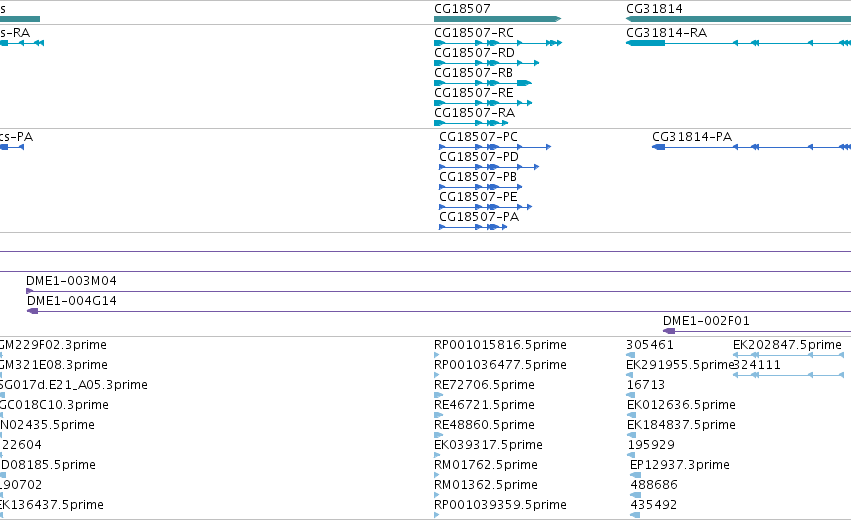851x520 pixels.
Task: Select EST RE72706.5prime
Action: [x=484, y=385]
